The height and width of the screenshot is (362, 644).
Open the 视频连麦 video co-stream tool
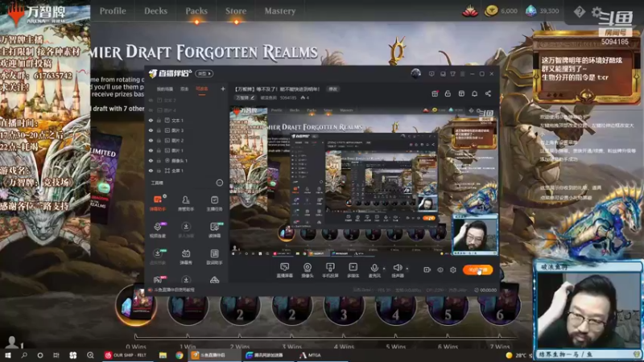(x=157, y=230)
